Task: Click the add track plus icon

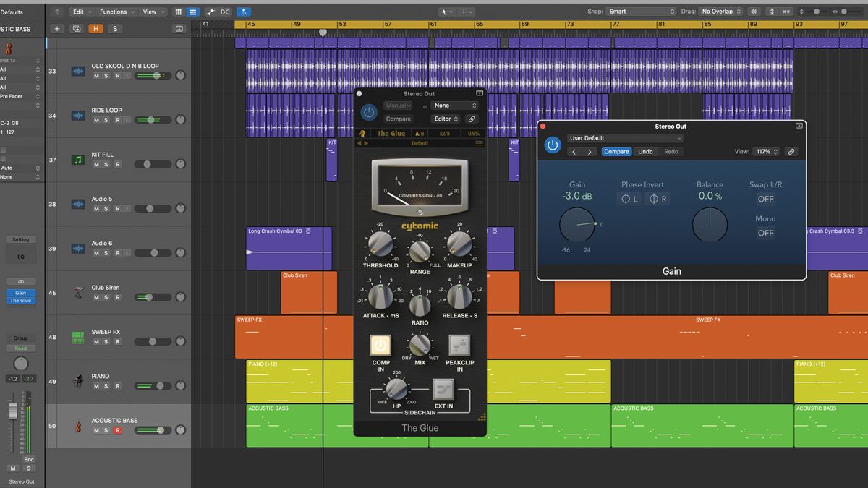Action: click(x=57, y=28)
